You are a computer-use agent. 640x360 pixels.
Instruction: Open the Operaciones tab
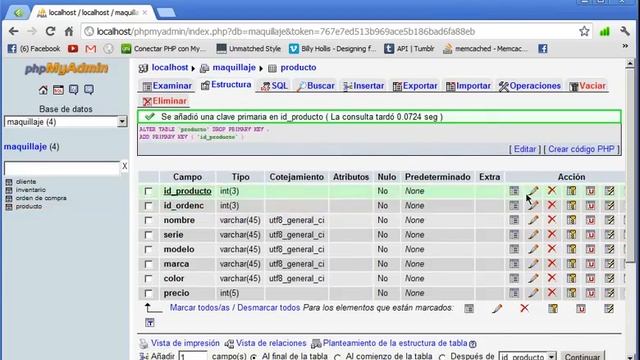[x=529, y=86]
